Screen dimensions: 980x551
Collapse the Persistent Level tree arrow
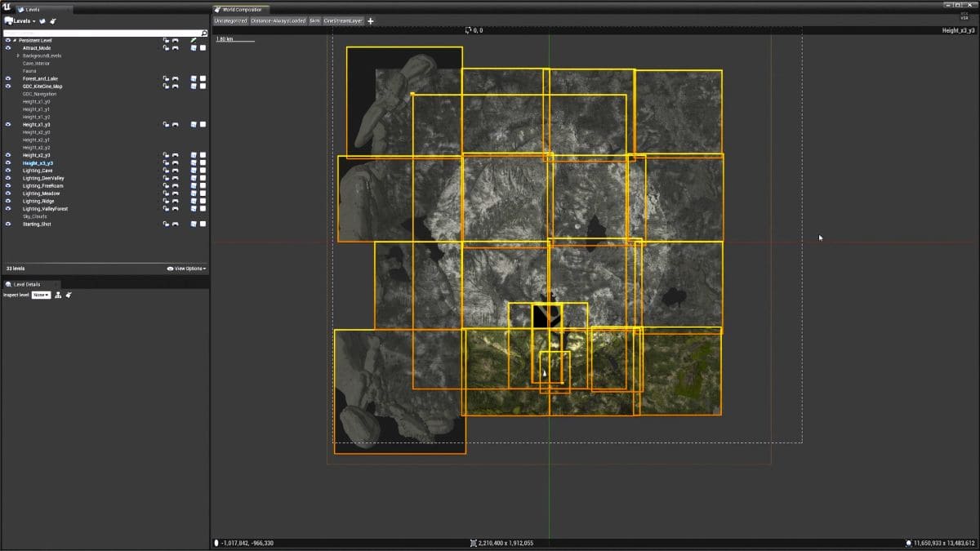[16, 39]
